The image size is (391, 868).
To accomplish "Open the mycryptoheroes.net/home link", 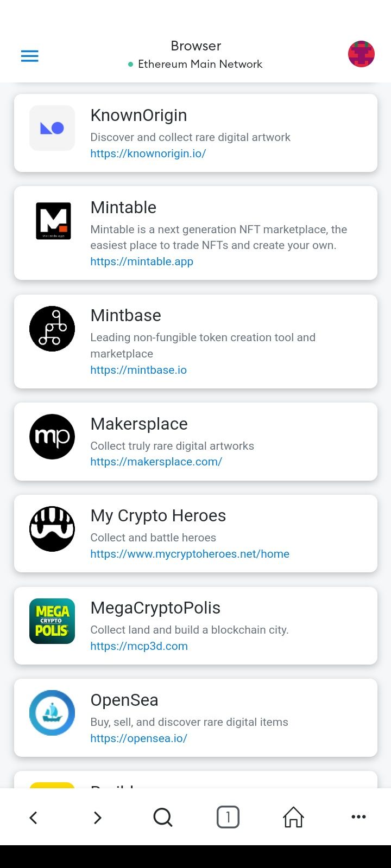I will [190, 554].
